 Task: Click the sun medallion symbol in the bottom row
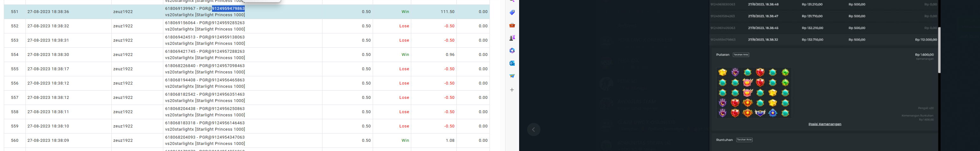point(748,113)
